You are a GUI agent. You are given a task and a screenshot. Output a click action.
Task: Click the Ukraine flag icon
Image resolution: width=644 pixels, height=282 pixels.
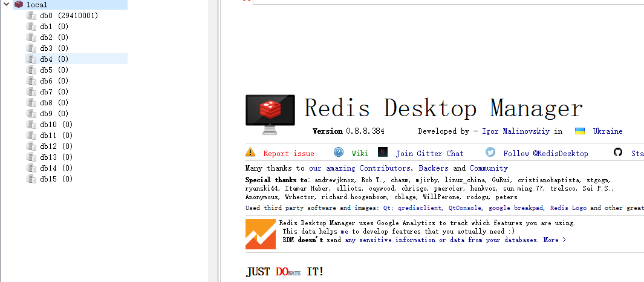[x=579, y=131]
